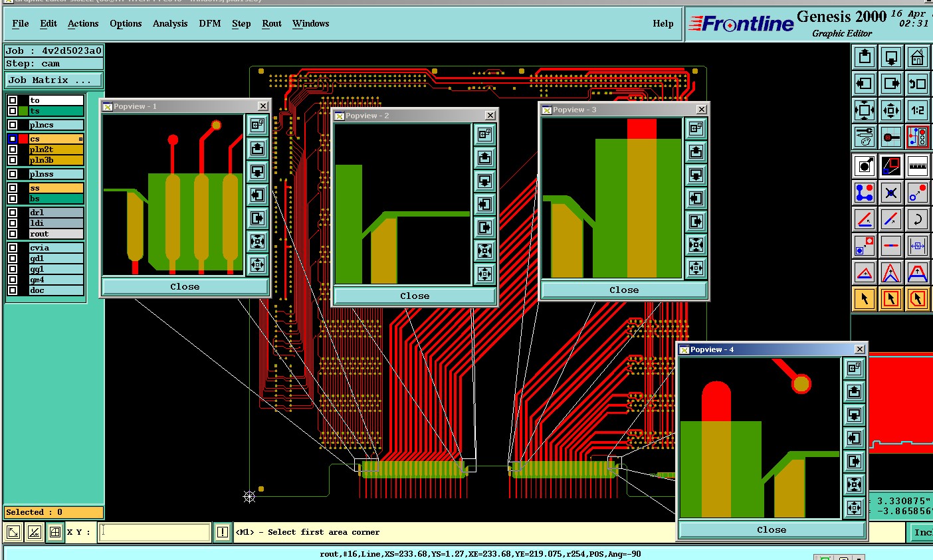Select the ruler measurement tool

pyautogui.click(x=917, y=165)
